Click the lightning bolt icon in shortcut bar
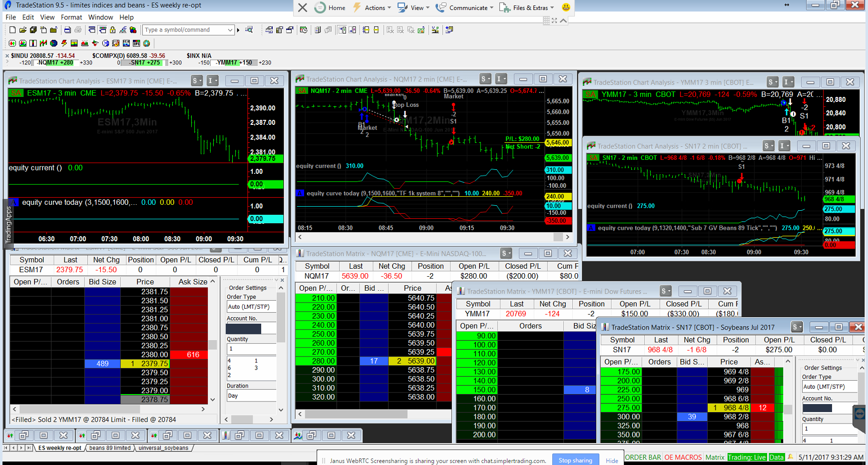 point(64,43)
